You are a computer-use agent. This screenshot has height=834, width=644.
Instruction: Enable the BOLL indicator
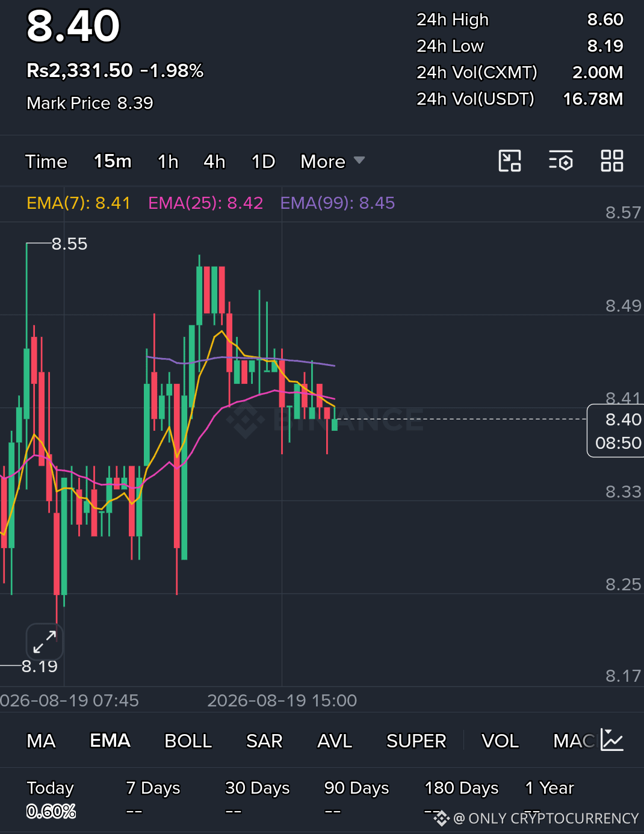pyautogui.click(x=188, y=741)
